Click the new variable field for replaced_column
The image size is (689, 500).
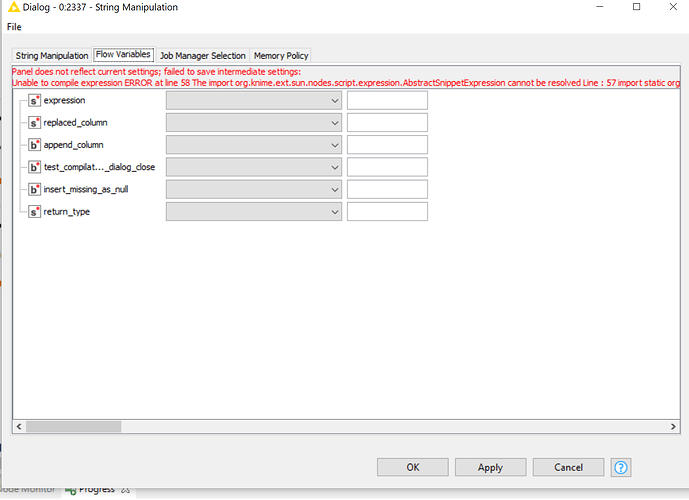pyautogui.click(x=387, y=123)
